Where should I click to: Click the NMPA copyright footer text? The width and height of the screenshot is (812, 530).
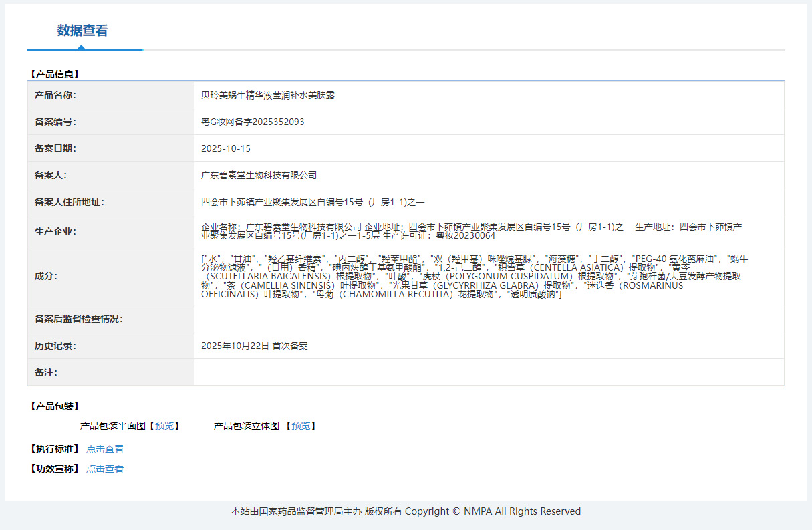(406, 511)
